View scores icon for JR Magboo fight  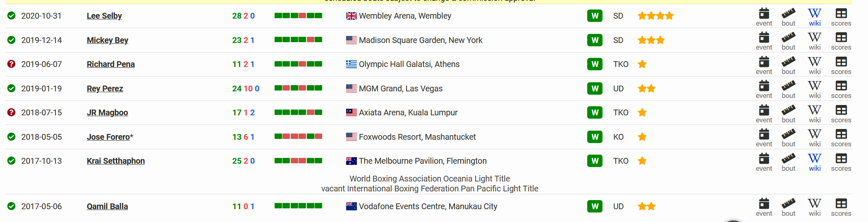click(x=841, y=114)
